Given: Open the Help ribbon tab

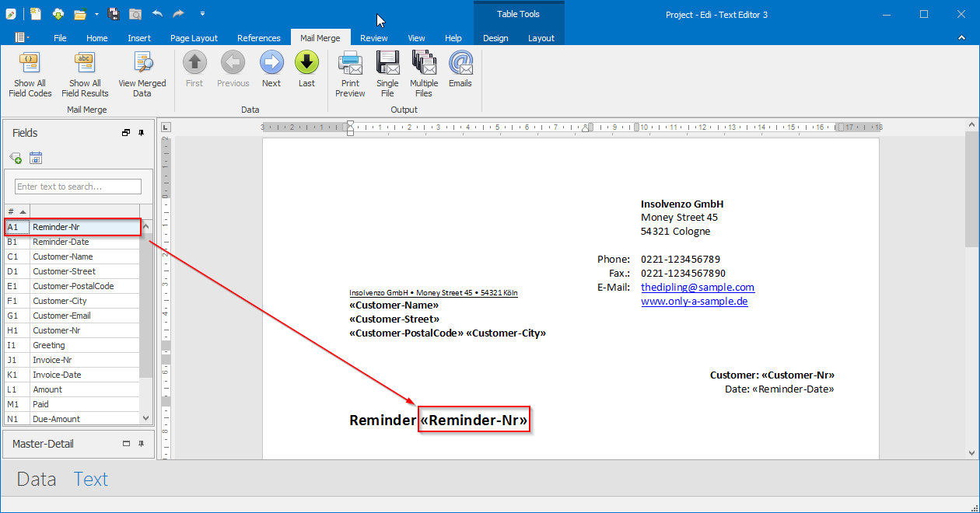Looking at the screenshot, I should tap(453, 38).
